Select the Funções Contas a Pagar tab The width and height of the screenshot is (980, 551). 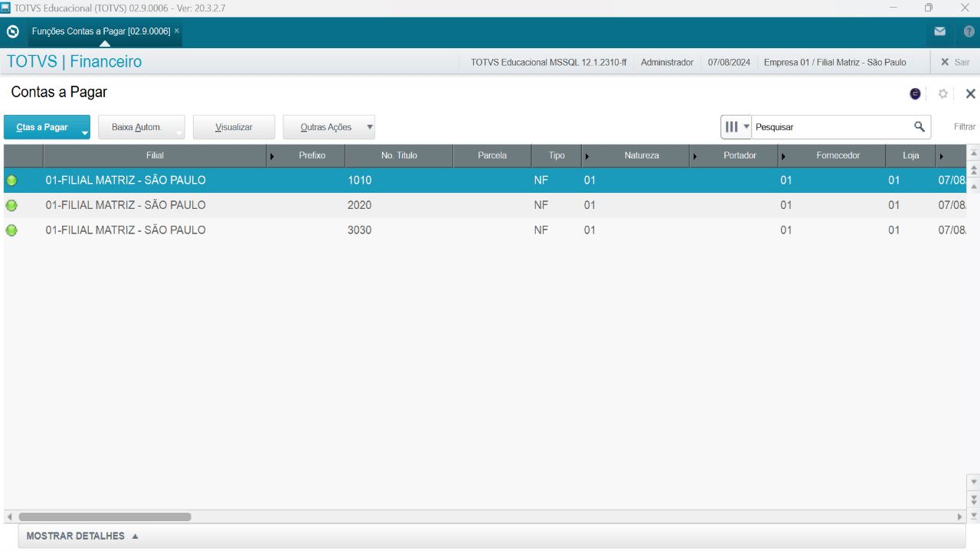coord(101,31)
